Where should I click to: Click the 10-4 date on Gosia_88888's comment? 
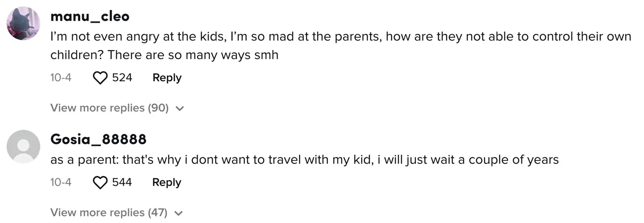tap(61, 182)
